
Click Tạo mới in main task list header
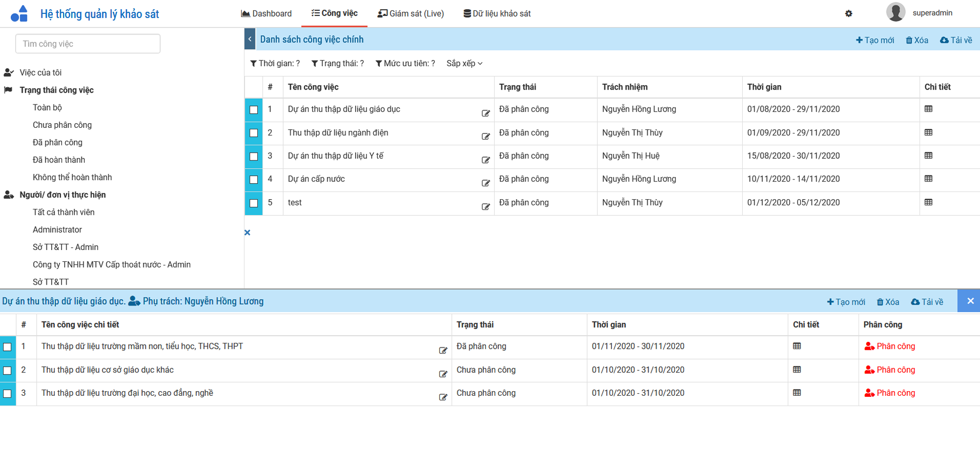875,40
